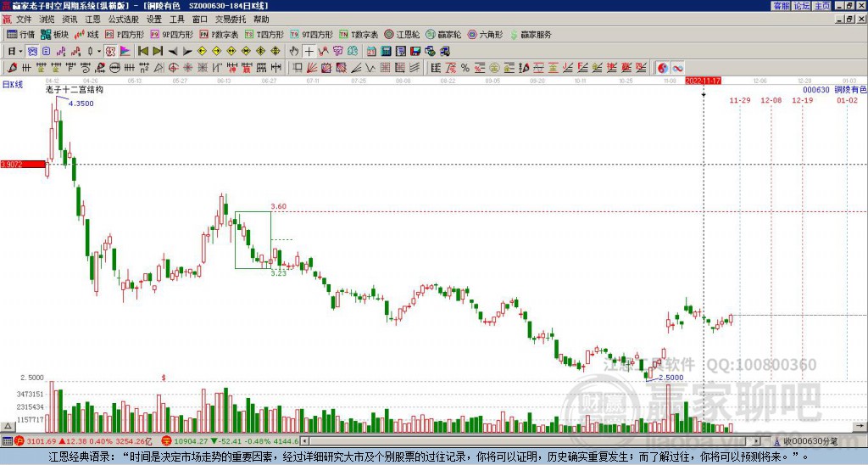Screen dimensions: 868x465
Task: Open the 公式选股 menu
Action: tap(124, 18)
